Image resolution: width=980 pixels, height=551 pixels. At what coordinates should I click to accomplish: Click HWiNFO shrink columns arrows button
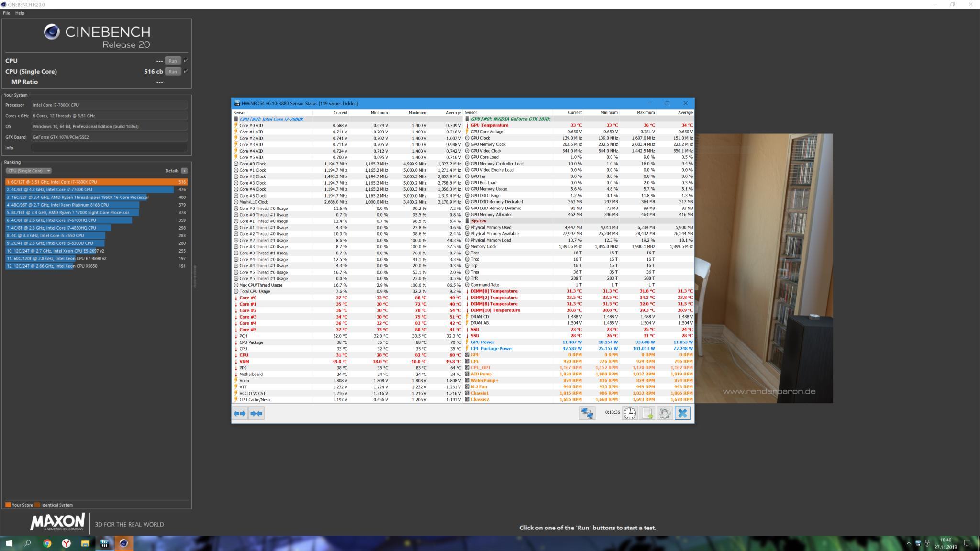click(x=256, y=413)
